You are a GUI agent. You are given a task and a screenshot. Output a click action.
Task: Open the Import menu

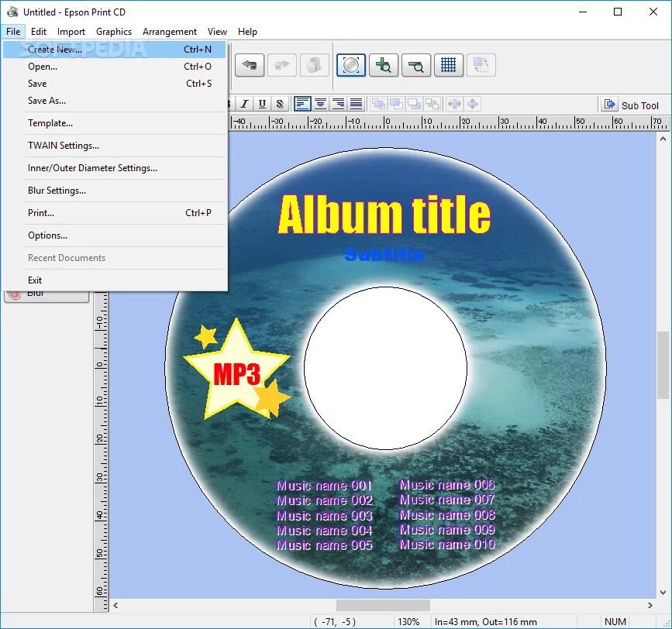pos(71,32)
